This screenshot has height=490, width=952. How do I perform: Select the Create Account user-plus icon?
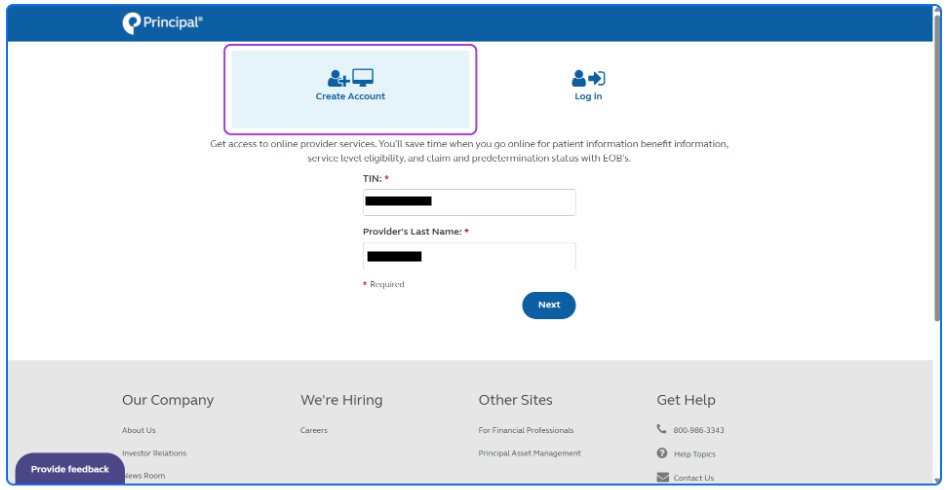click(x=338, y=78)
